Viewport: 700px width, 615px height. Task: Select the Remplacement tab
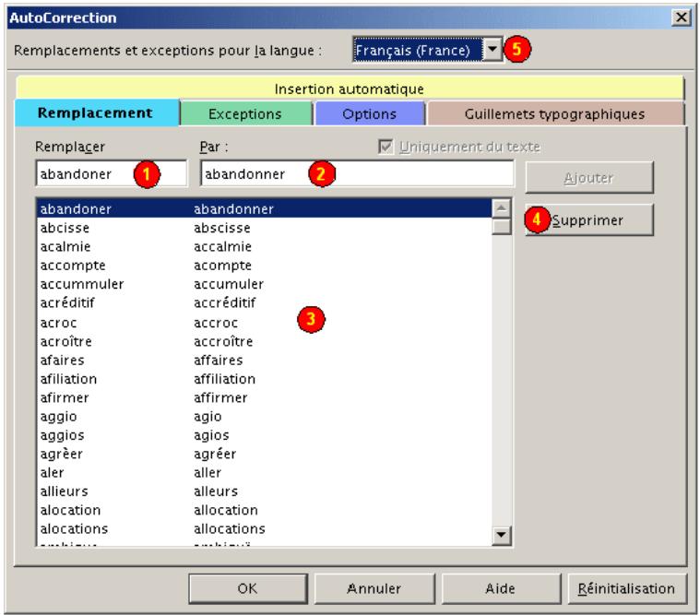97,112
